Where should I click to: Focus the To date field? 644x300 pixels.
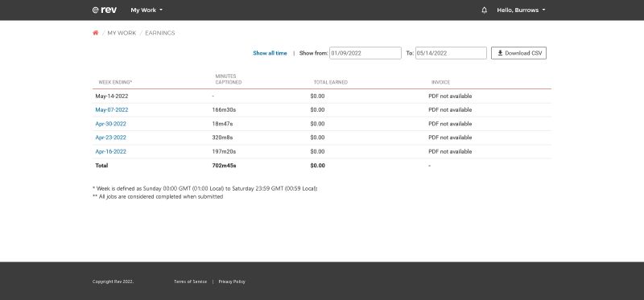(x=451, y=53)
